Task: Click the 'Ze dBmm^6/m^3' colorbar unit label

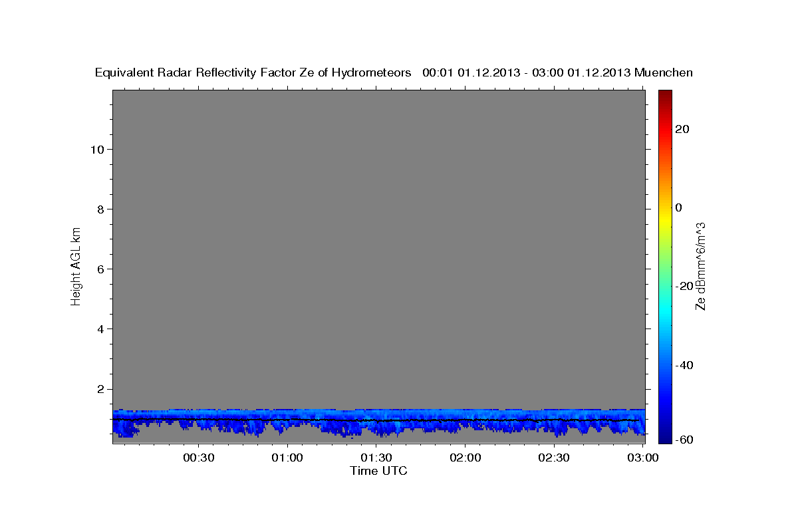Action: point(700,266)
